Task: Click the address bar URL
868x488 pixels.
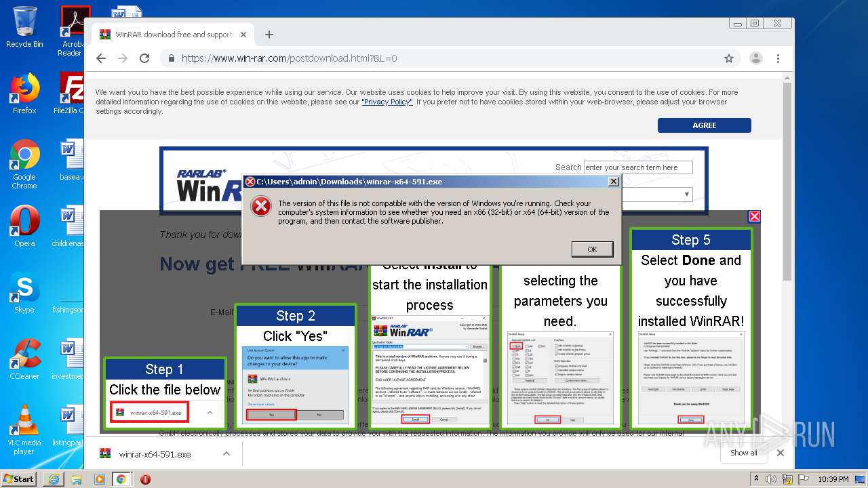Action: (289, 58)
